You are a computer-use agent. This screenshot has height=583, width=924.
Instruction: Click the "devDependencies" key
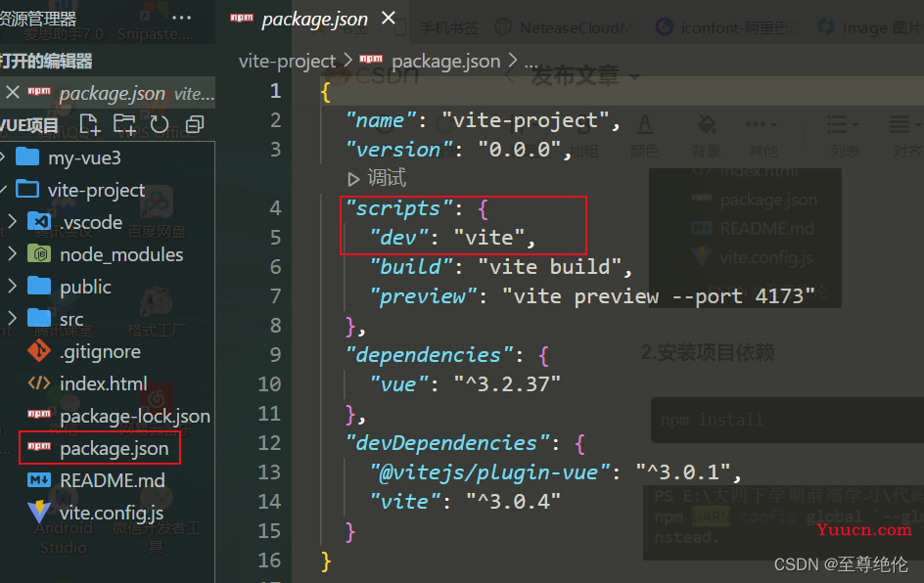point(448,443)
